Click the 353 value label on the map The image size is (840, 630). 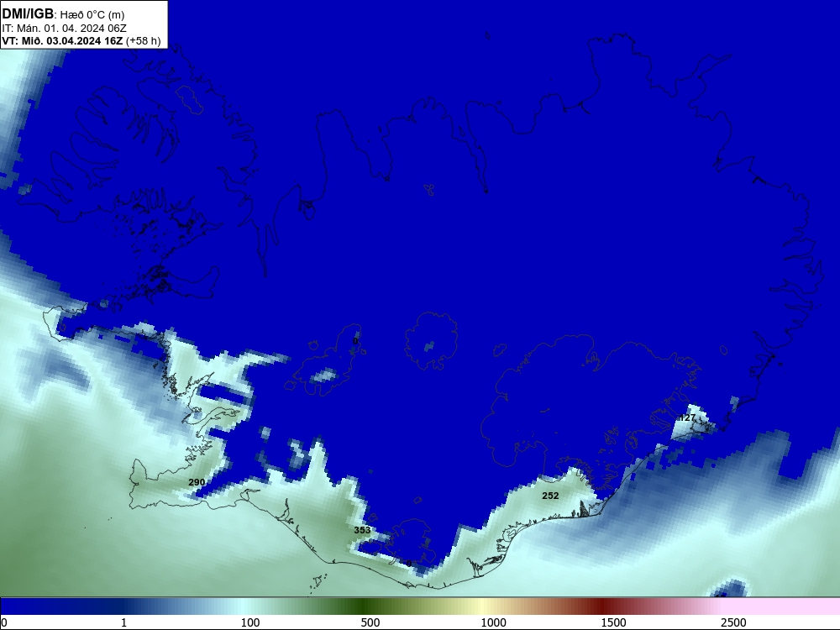click(x=362, y=530)
